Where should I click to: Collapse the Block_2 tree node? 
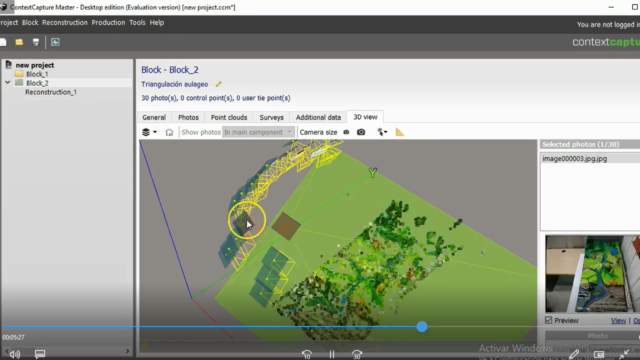tap(7, 83)
